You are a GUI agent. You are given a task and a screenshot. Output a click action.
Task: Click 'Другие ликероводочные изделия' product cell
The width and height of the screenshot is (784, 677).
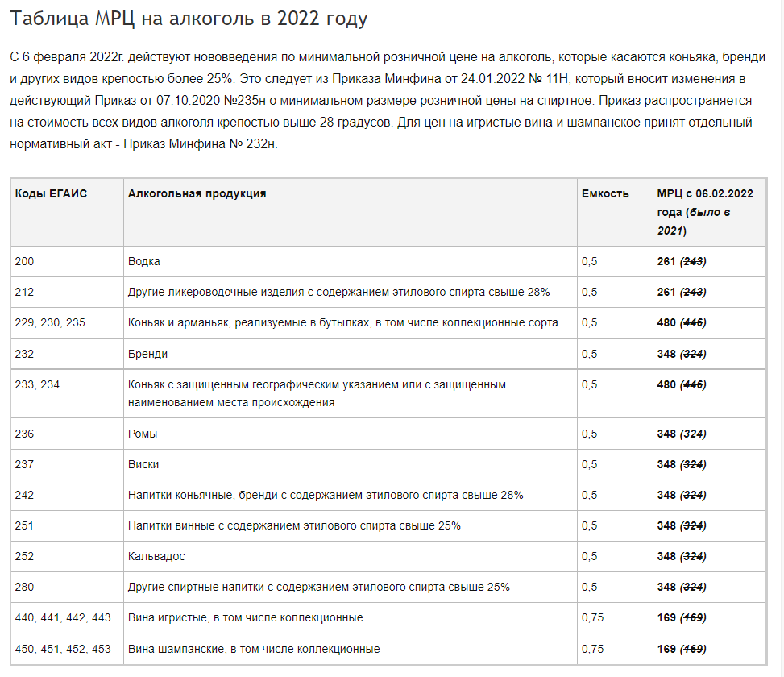[x=351, y=292]
